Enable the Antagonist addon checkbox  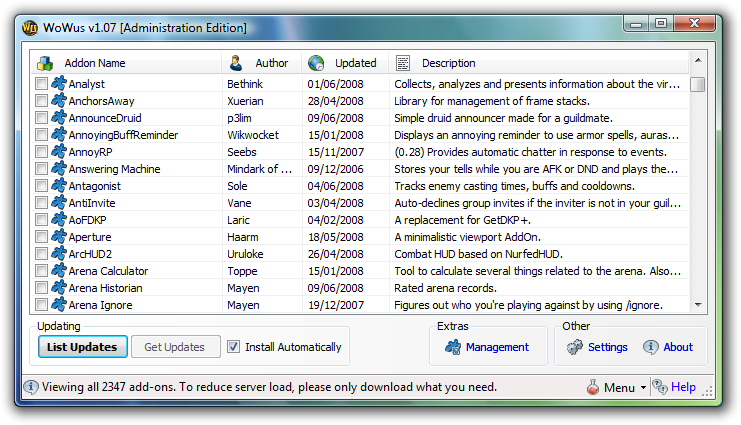point(41,186)
